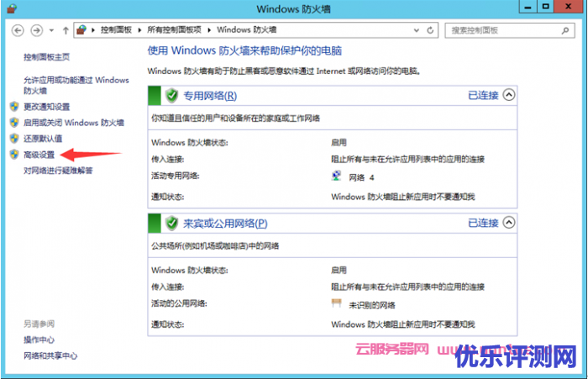Click green shield icon next to 来宾或公用网络
588x379 pixels.
tap(171, 224)
